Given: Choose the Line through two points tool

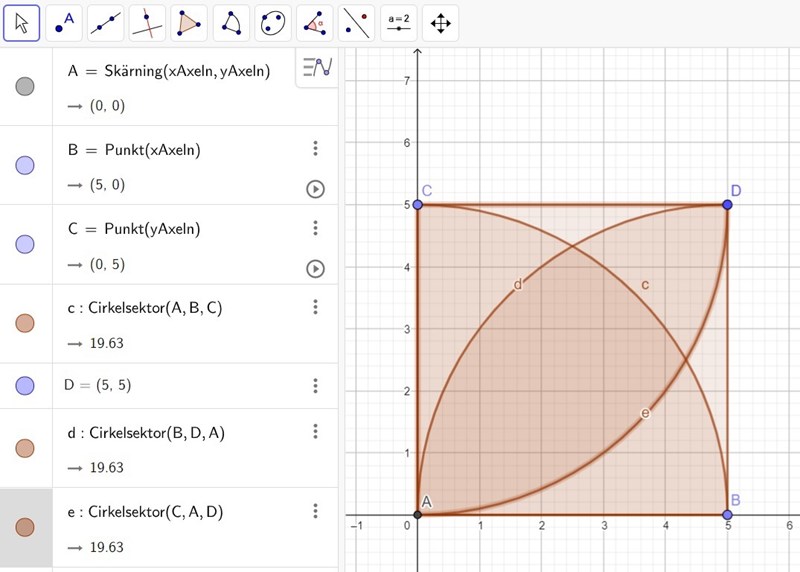Looking at the screenshot, I should point(106,23).
